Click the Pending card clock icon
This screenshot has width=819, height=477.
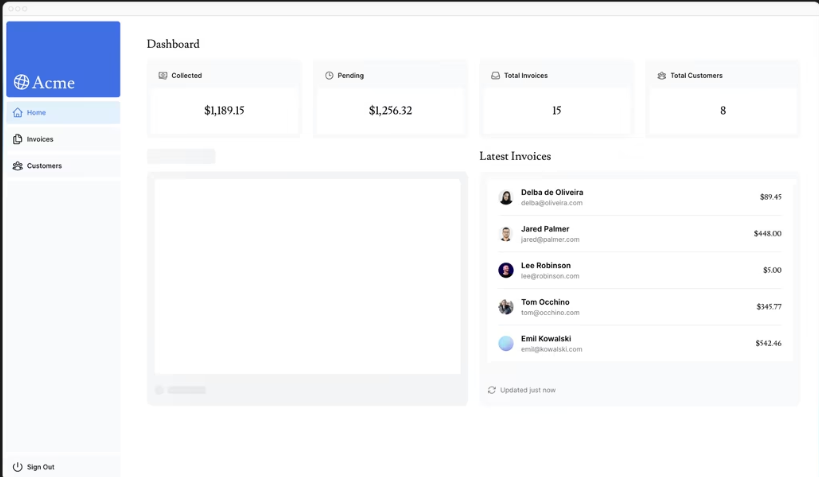point(329,75)
